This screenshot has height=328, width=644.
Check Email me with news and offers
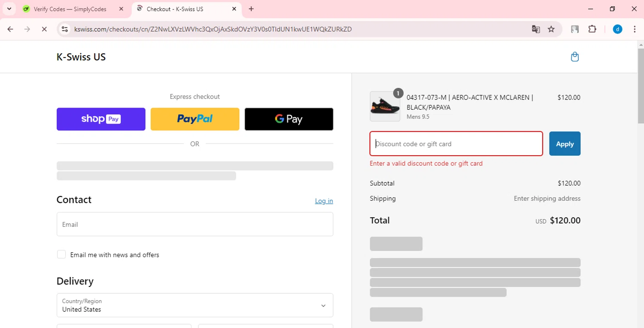(x=61, y=254)
